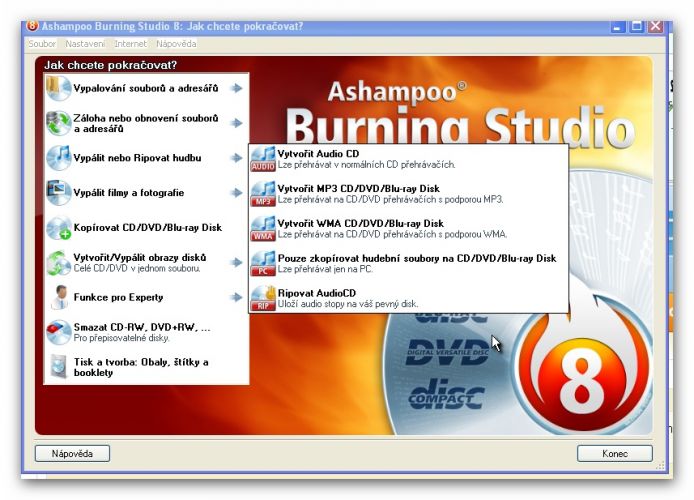Click description Lze přehrávat v normálních CD přehrávačích
Screen dimensions: 694x500
366,165
